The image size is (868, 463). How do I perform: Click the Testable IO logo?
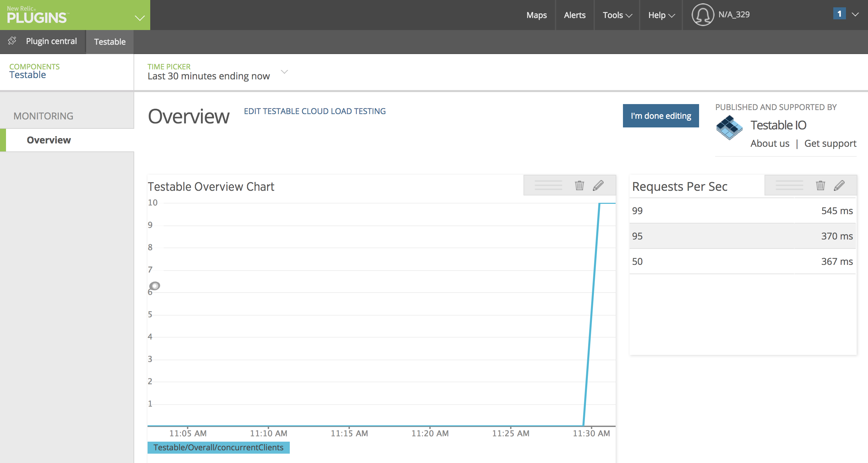pos(729,128)
